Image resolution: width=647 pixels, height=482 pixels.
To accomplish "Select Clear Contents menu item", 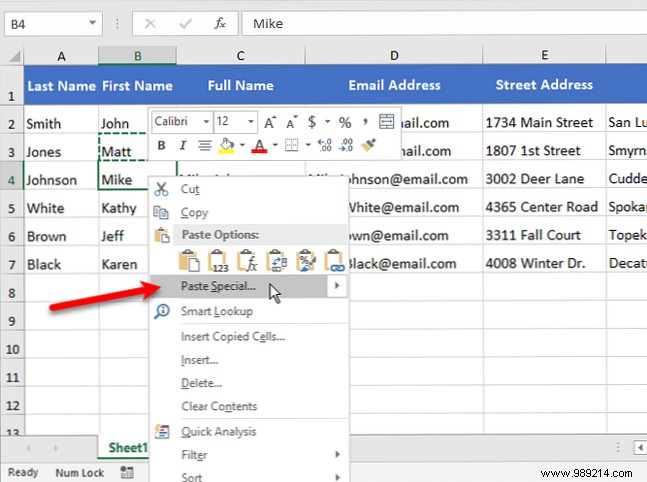I will coord(248,406).
